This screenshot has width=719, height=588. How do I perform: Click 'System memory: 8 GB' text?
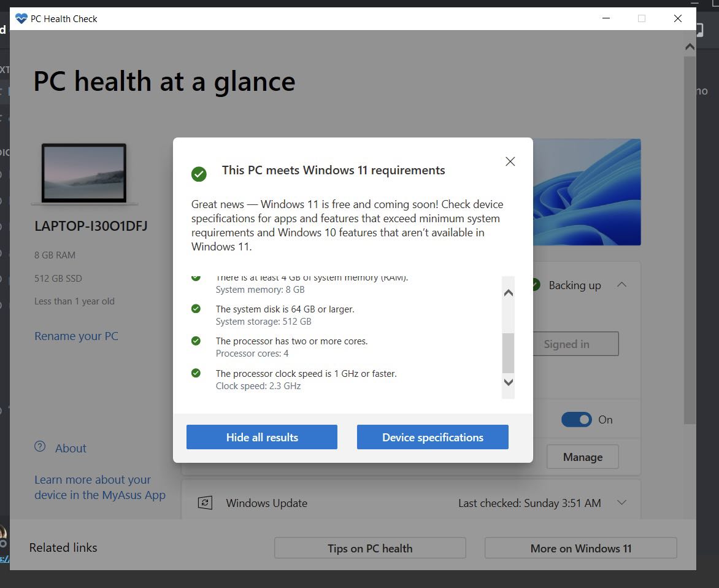[x=260, y=290]
